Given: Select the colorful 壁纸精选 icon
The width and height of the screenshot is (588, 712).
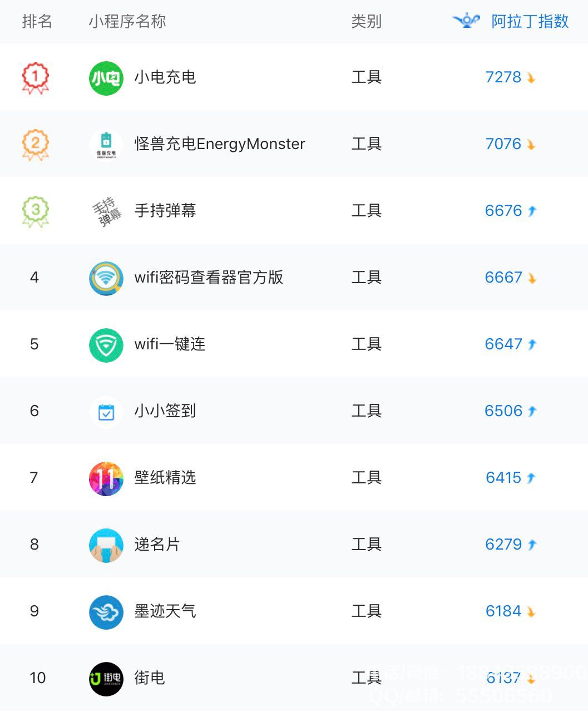Looking at the screenshot, I should pos(106,478).
